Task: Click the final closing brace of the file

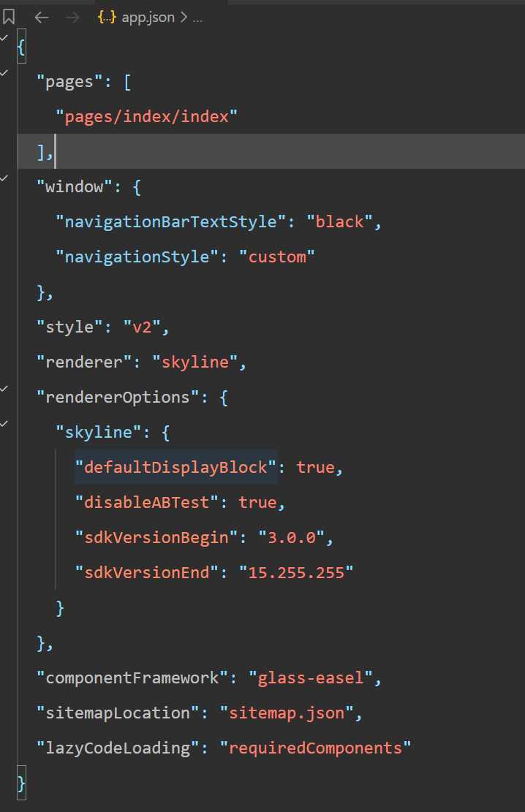Action: pos(21,783)
